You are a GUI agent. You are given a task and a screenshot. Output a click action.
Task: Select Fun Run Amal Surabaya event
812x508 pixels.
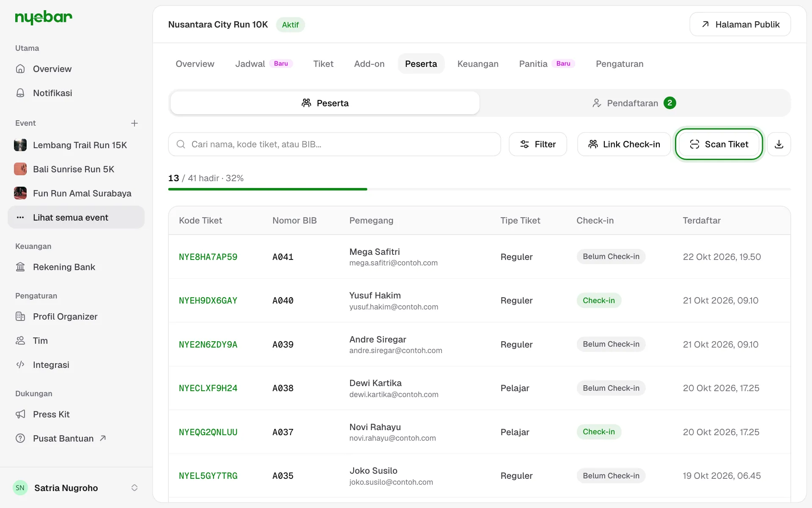click(x=76, y=193)
